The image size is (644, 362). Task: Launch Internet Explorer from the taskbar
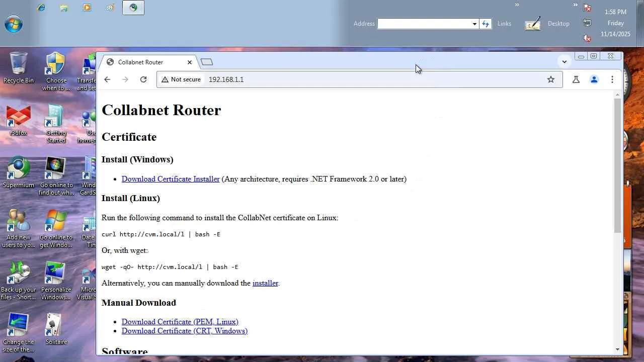[41, 8]
